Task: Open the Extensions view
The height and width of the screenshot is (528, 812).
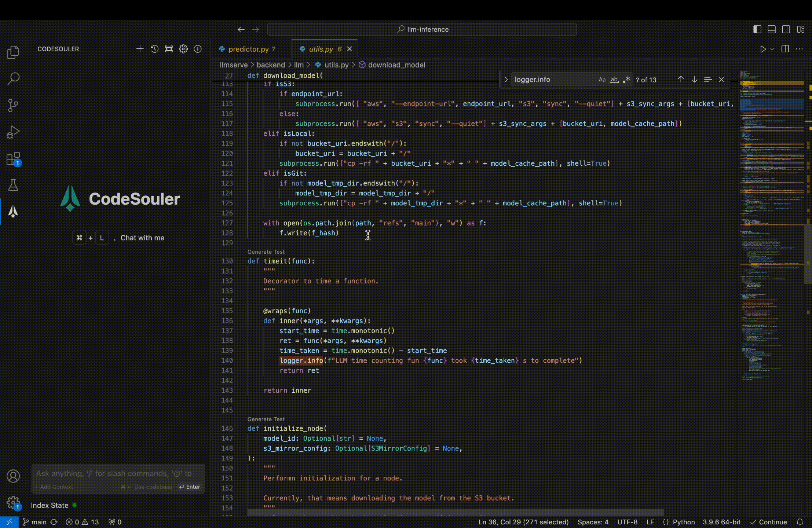Action: point(13,159)
